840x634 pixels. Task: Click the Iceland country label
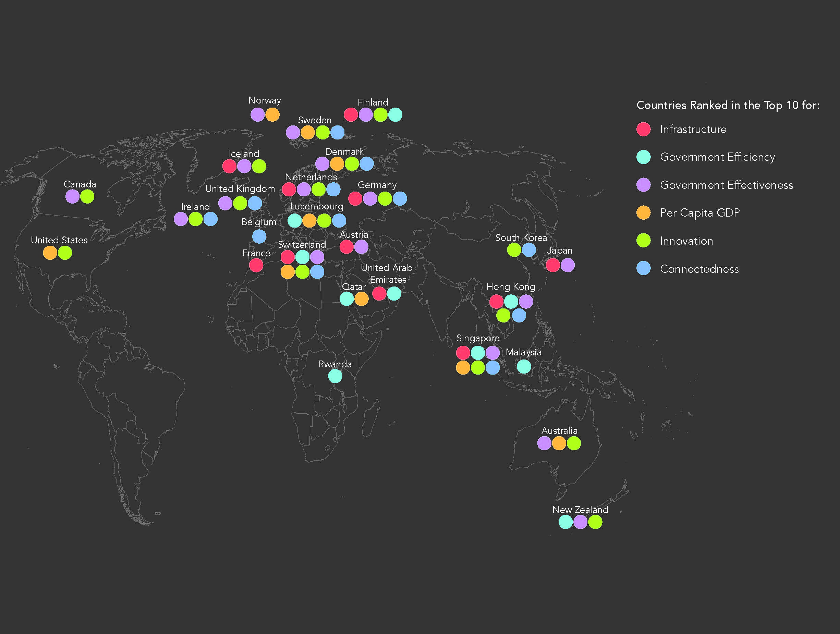pyautogui.click(x=244, y=154)
